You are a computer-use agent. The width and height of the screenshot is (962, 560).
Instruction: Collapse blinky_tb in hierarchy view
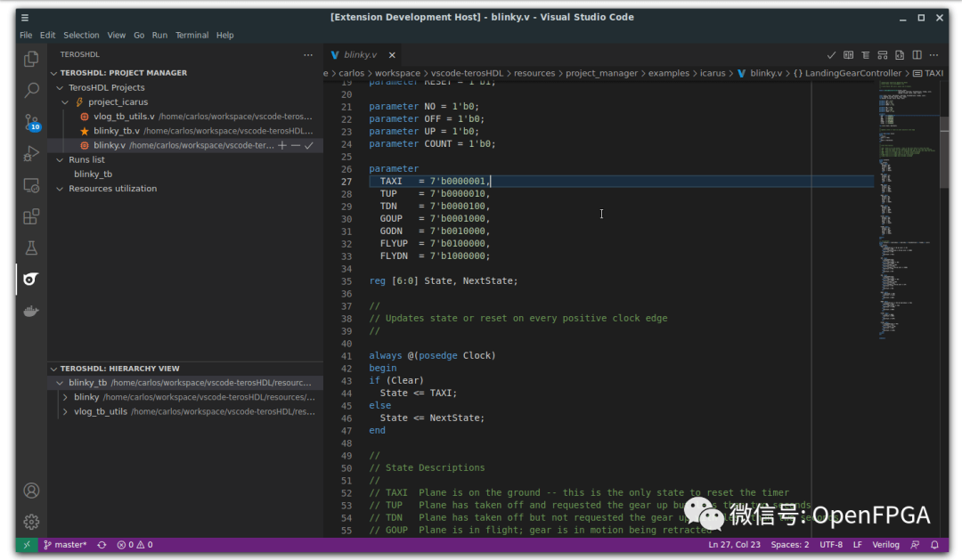point(61,383)
